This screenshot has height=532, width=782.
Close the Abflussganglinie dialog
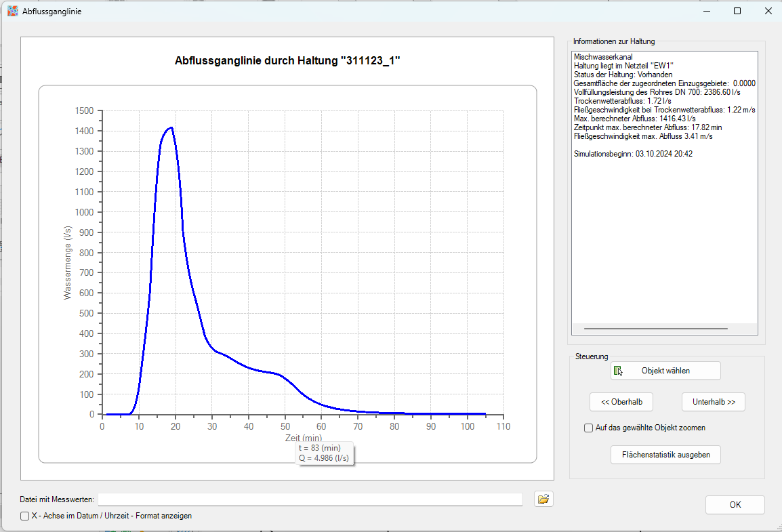pos(767,12)
